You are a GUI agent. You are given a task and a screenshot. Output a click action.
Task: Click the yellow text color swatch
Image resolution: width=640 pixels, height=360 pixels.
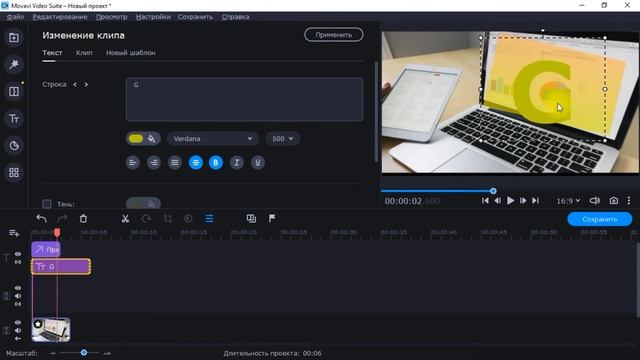coord(136,139)
